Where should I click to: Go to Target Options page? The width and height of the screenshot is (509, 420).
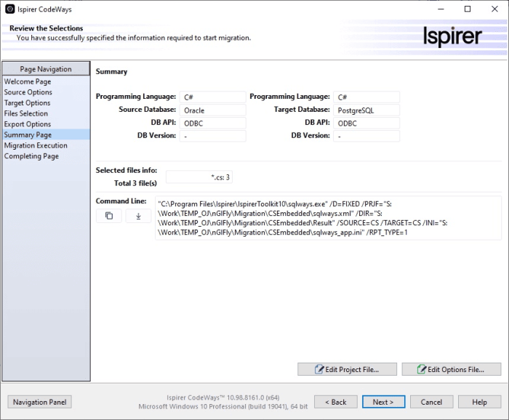(28, 103)
